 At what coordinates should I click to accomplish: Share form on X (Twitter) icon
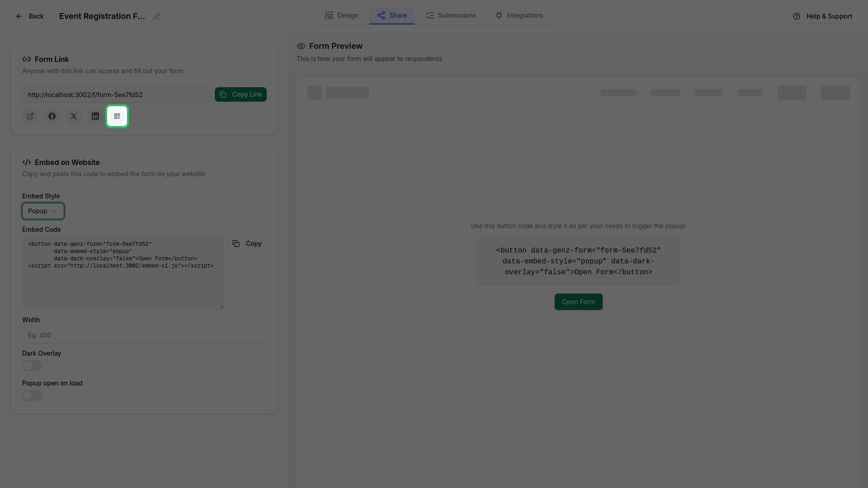(x=74, y=116)
